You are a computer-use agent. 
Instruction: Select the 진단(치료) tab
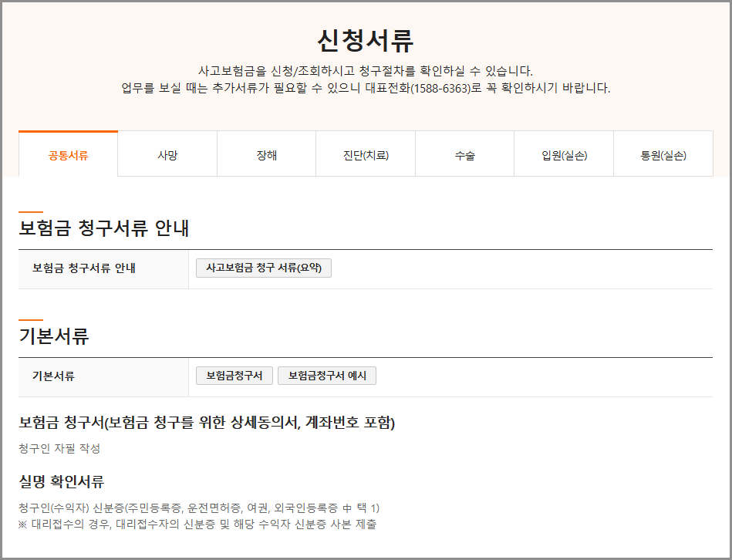(x=365, y=153)
